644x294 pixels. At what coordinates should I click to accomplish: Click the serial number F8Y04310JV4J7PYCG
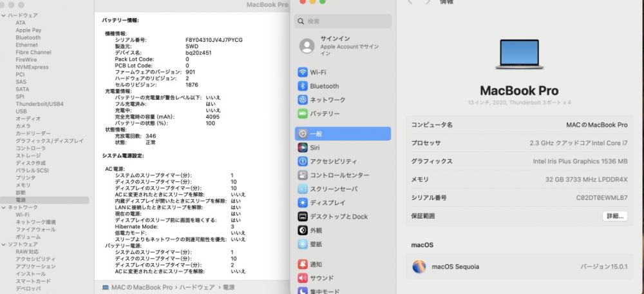(214, 40)
